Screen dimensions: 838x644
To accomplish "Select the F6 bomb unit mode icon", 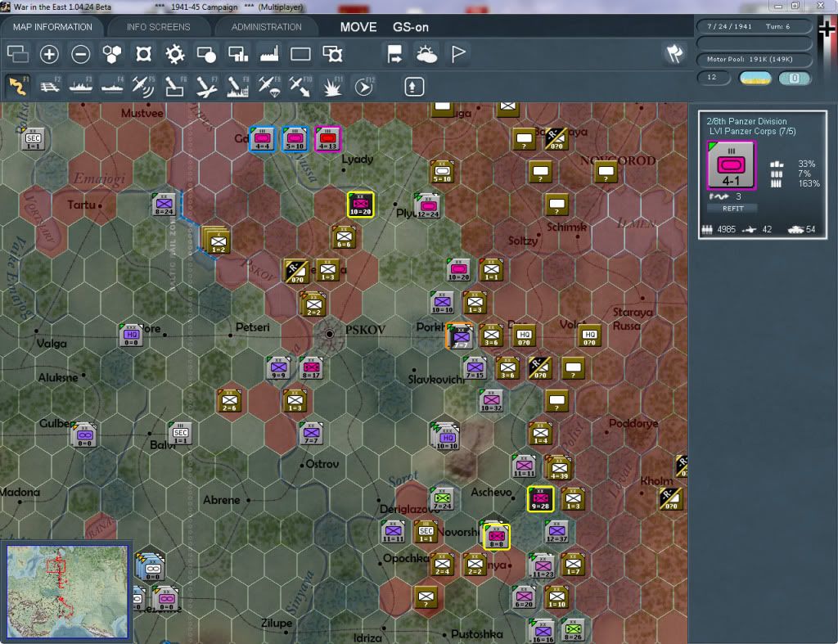I will 175,86.
